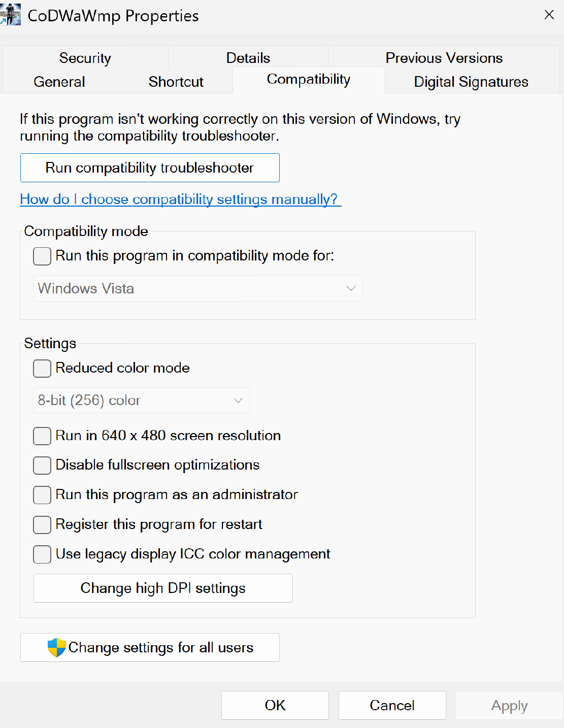Image resolution: width=564 pixels, height=728 pixels.
Task: Toggle Reduced color mode checkbox
Action: 42,368
